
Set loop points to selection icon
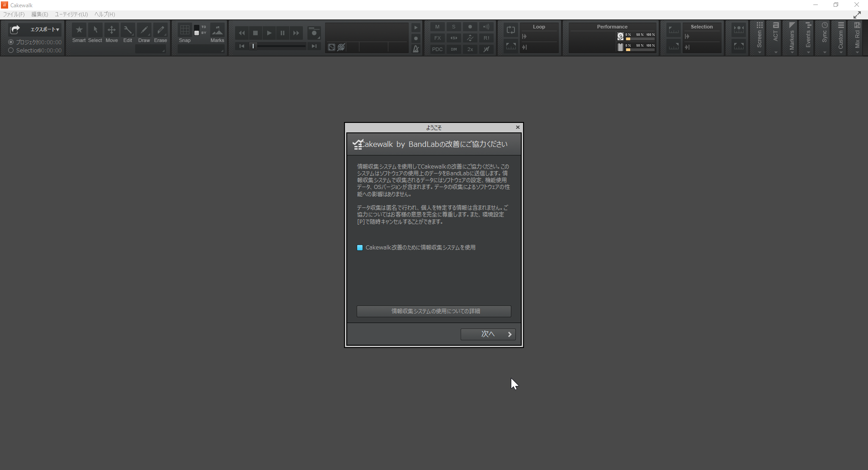(x=511, y=46)
